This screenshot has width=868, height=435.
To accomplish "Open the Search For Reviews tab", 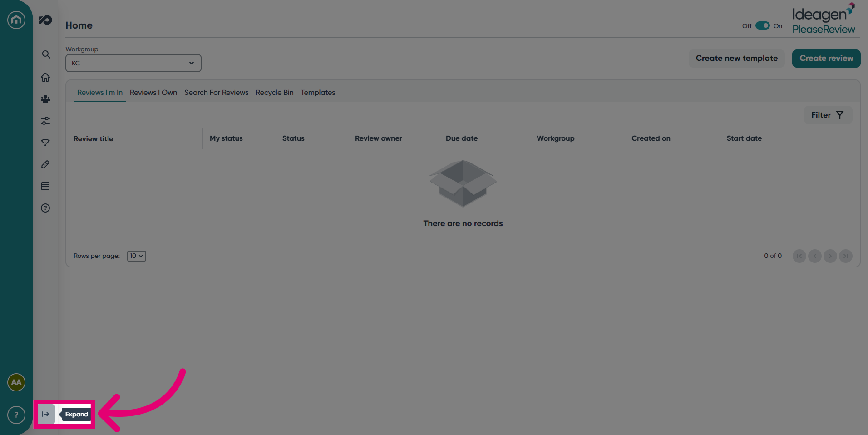I will (216, 93).
